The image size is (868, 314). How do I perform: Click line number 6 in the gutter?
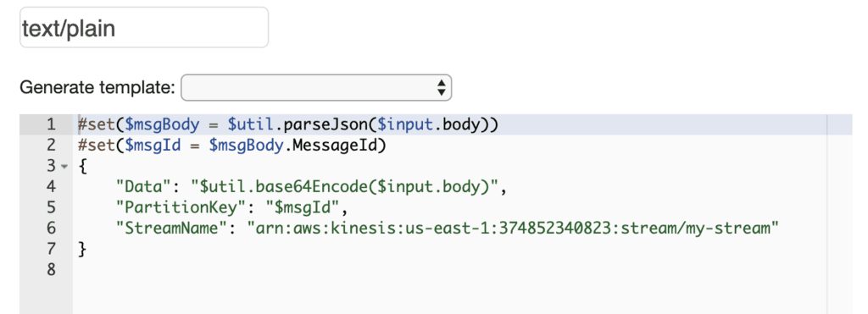pos(52,229)
